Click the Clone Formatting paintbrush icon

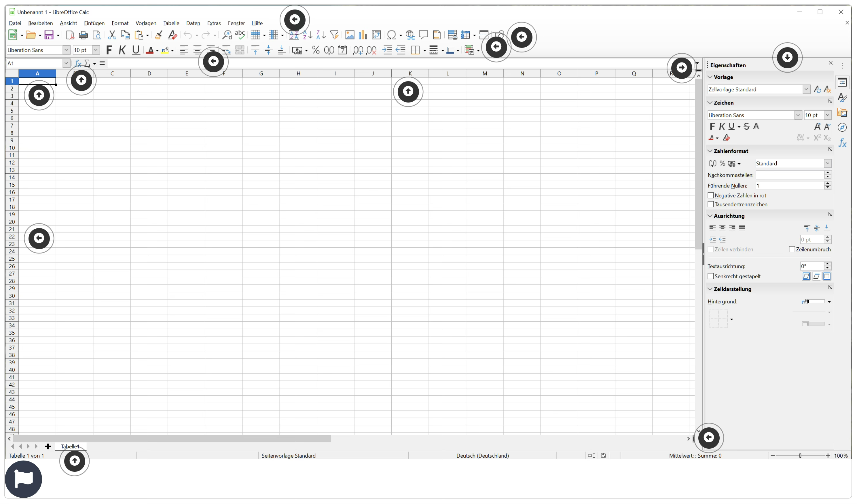(158, 35)
